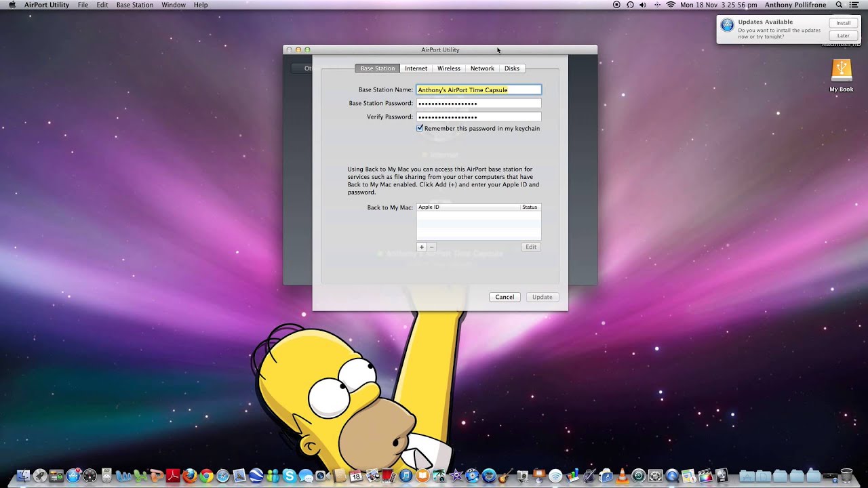This screenshot has height=488, width=868.
Task: Open the File menu
Action: (x=83, y=5)
